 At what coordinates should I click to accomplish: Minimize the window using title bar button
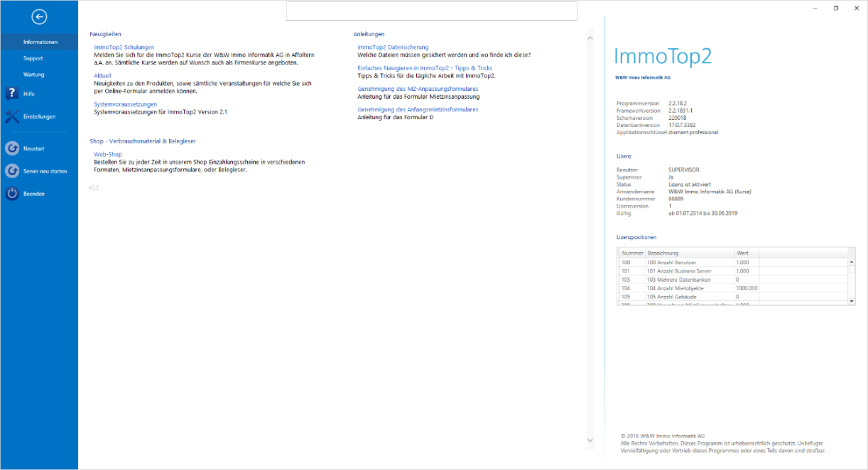814,8
